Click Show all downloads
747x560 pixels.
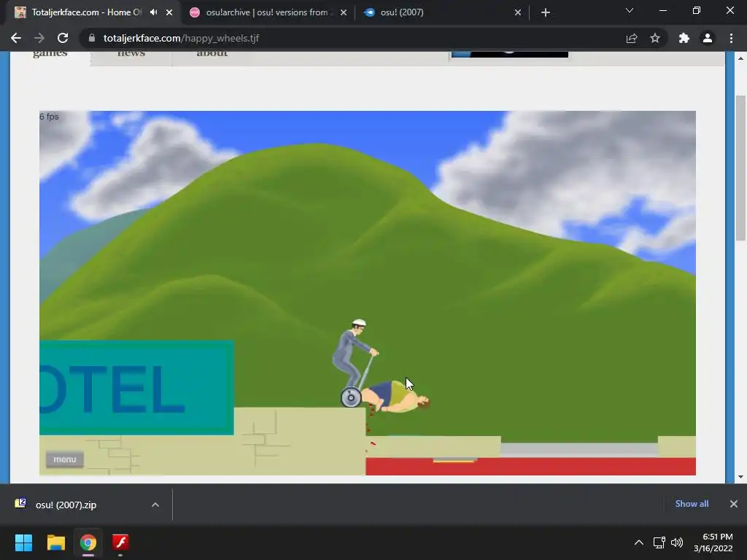(692, 504)
